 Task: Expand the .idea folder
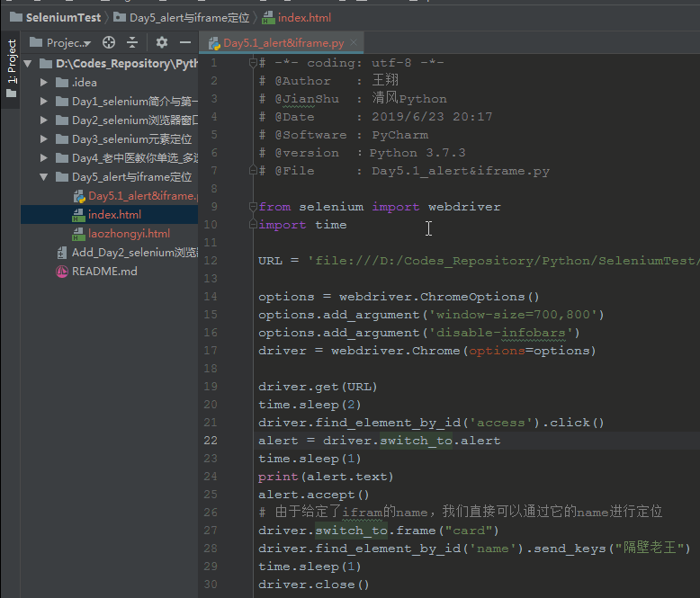44,83
